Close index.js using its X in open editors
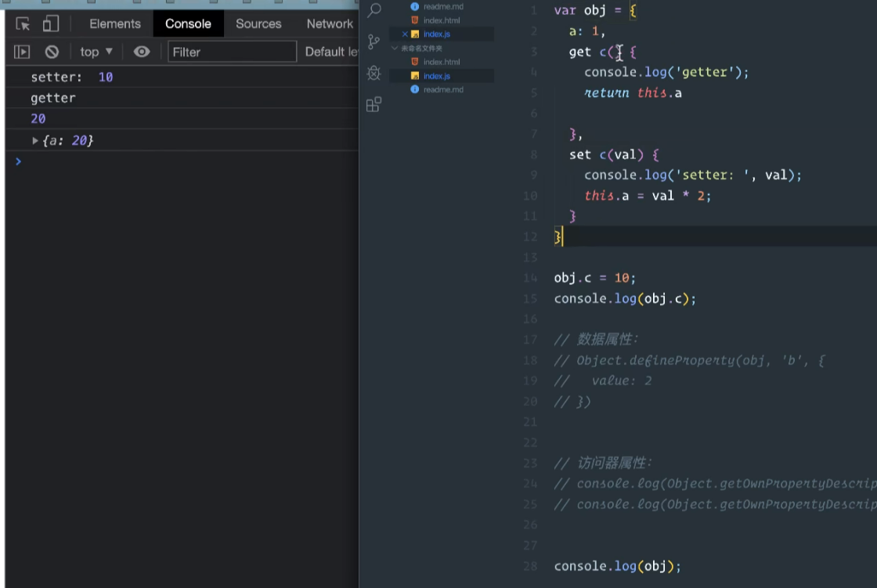877x588 pixels. click(404, 34)
